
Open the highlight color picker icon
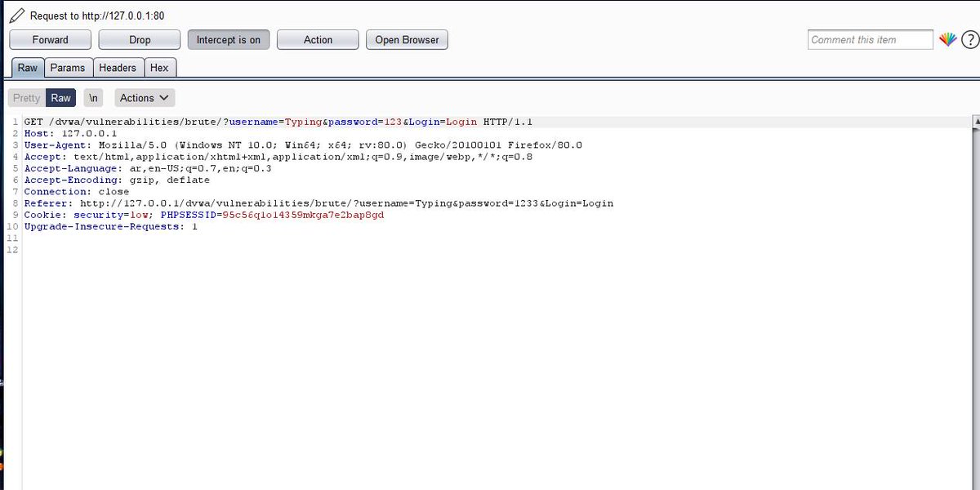(947, 39)
